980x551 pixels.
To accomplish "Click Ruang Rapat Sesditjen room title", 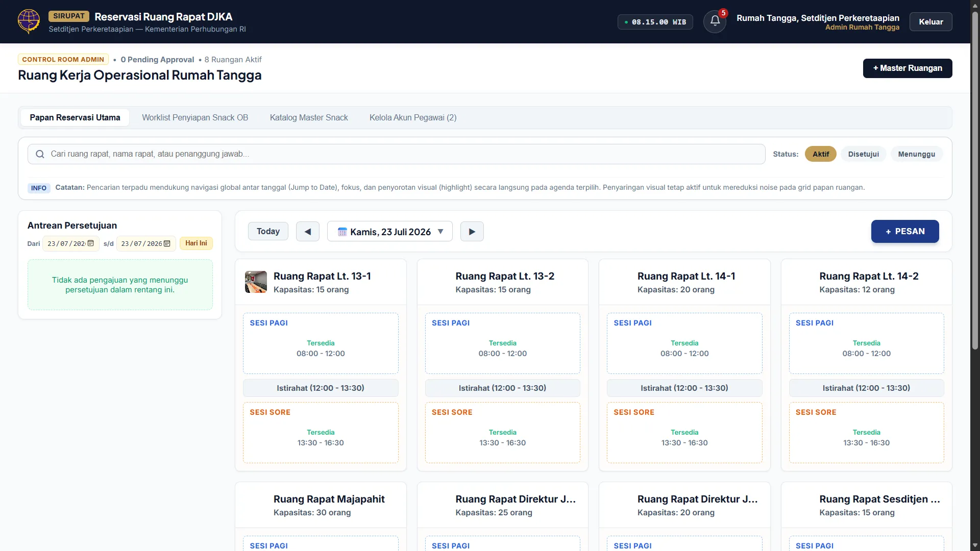I will 879,499.
